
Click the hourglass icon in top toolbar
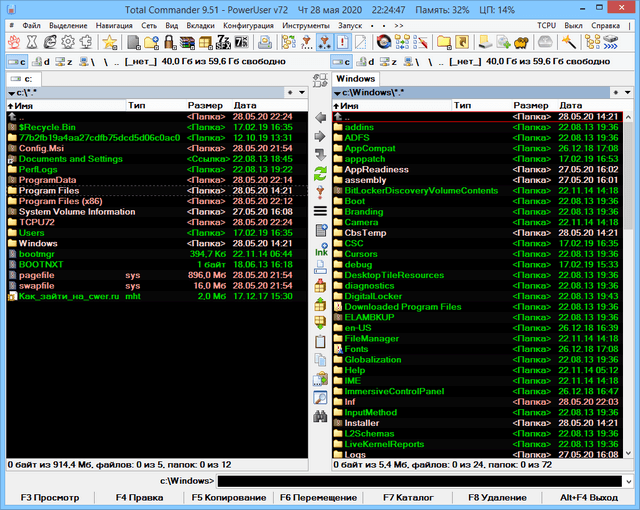tap(32, 42)
